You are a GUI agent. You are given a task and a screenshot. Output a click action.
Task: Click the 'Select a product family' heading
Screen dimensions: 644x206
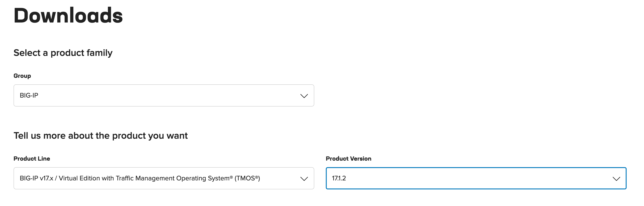pyautogui.click(x=63, y=53)
